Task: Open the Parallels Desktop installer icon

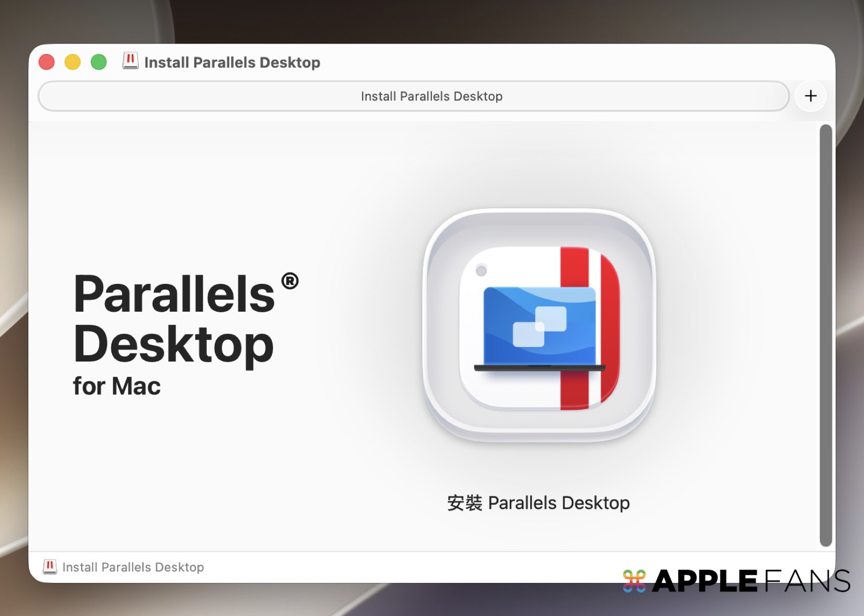Action: click(539, 325)
